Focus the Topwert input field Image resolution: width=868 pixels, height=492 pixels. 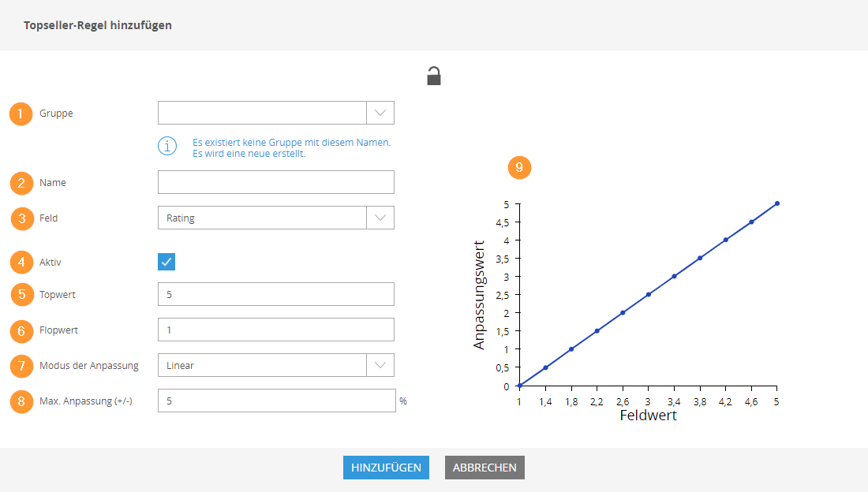(x=275, y=295)
